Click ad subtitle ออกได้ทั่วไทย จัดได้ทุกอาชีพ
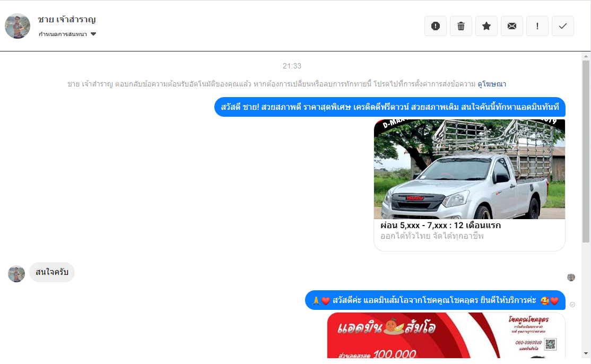 [432, 236]
